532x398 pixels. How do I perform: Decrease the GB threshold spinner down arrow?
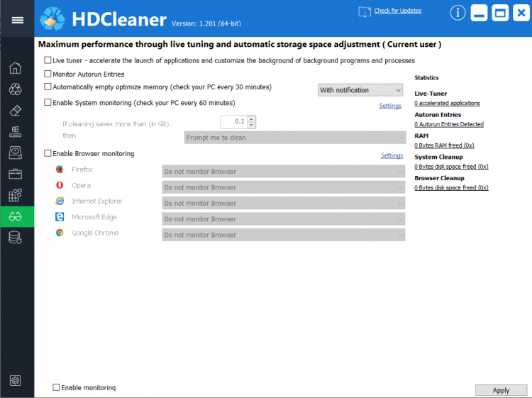(251, 125)
